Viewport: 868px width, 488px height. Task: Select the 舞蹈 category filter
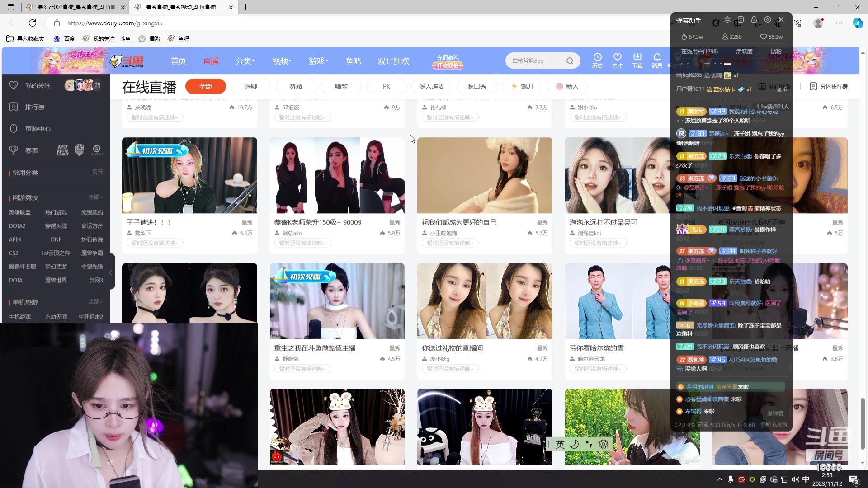(296, 86)
